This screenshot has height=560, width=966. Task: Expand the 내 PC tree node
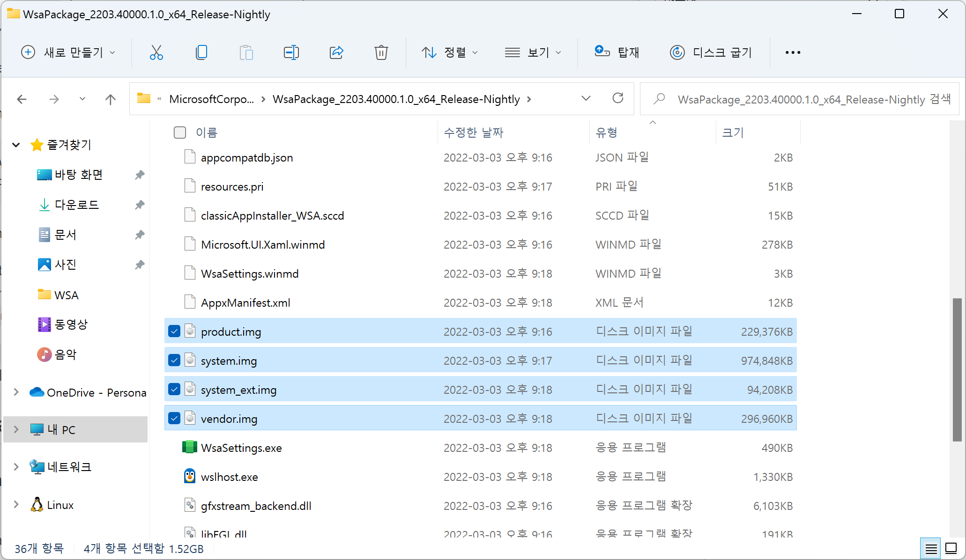pos(16,429)
